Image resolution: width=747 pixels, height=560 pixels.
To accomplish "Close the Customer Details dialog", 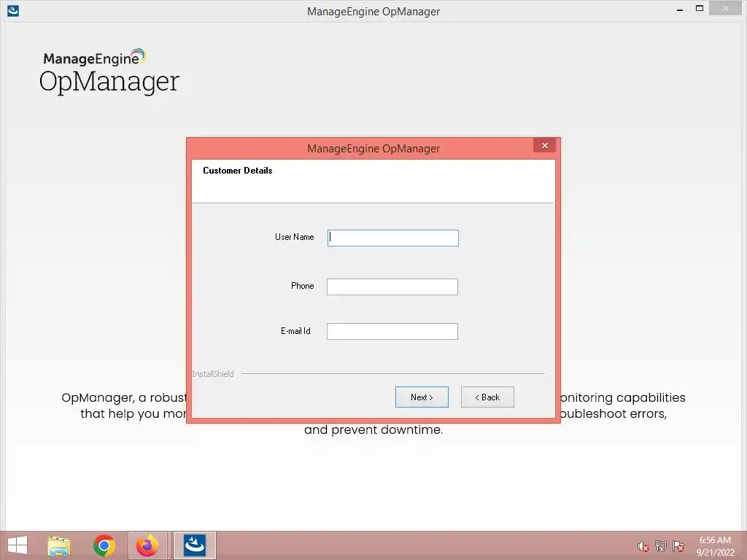I will tap(544, 145).
